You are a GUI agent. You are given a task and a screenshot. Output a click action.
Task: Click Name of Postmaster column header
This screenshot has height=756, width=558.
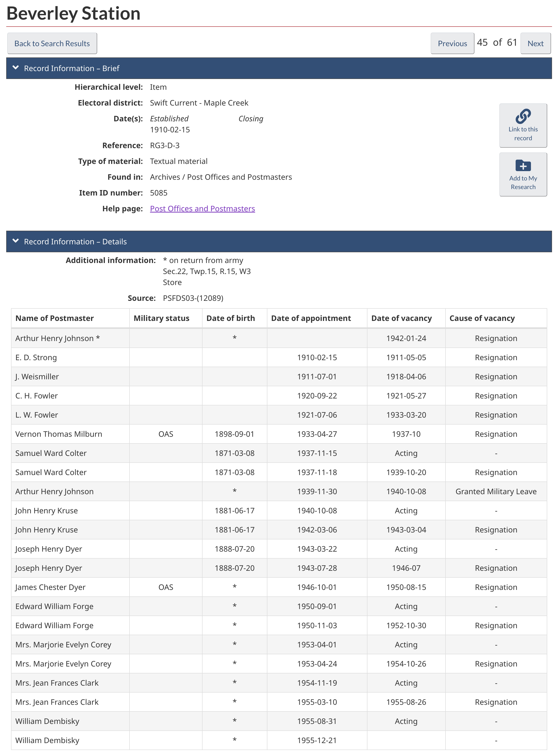click(55, 318)
